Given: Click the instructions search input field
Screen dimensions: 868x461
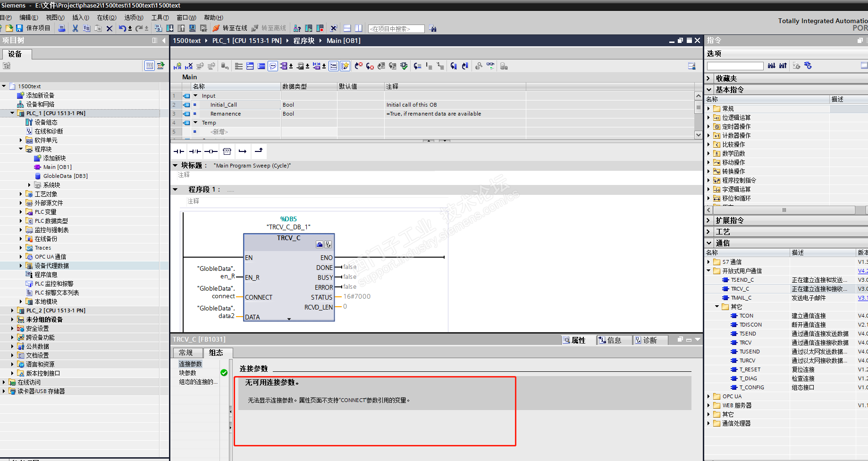Looking at the screenshot, I should [x=735, y=66].
